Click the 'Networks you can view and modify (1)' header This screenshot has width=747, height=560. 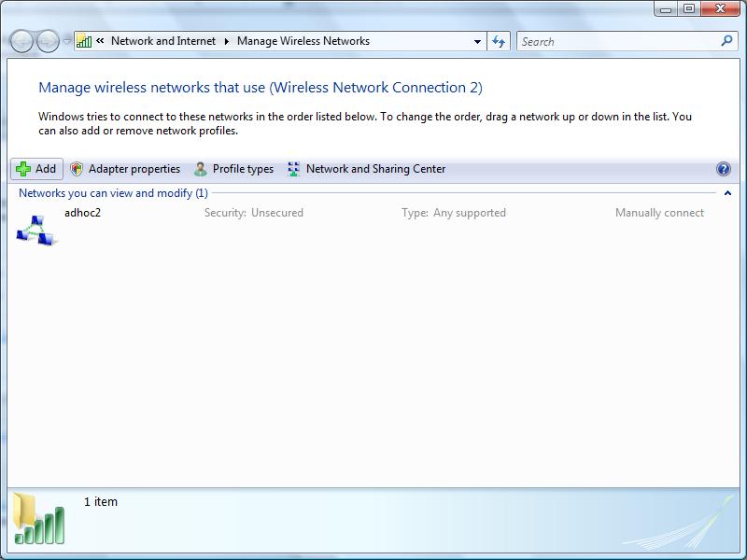[113, 193]
